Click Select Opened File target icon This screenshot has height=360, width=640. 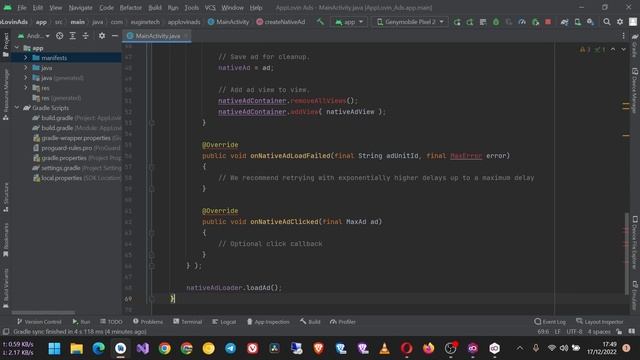(60, 36)
